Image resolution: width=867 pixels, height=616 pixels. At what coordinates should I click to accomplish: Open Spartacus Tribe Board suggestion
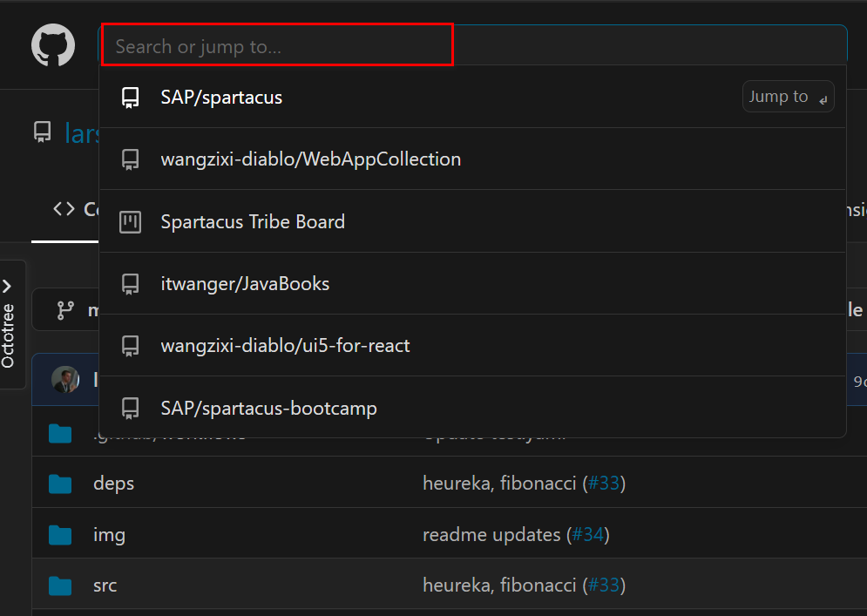tap(473, 221)
